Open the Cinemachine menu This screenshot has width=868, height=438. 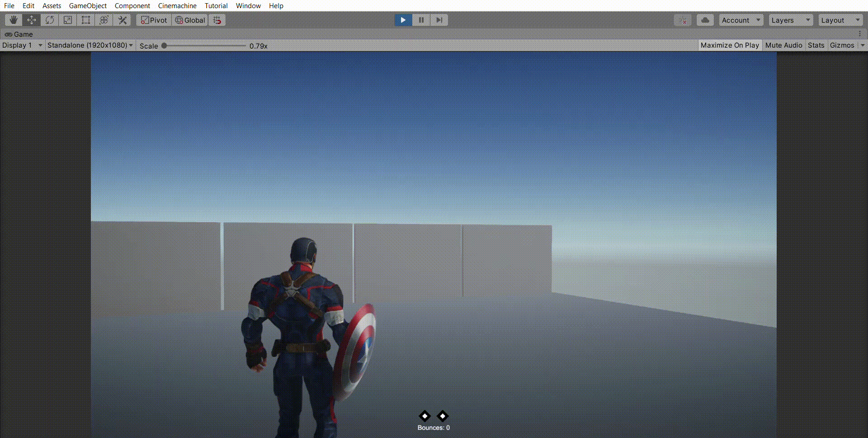(177, 6)
